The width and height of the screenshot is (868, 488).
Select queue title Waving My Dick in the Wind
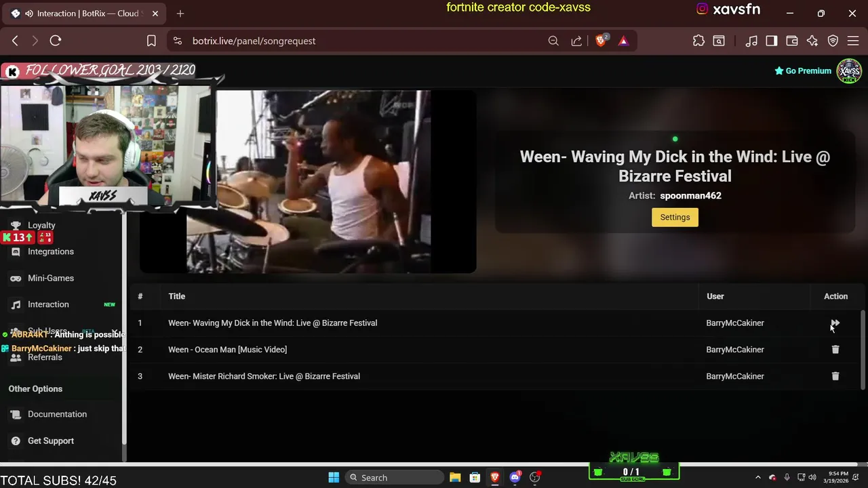[273, 323]
